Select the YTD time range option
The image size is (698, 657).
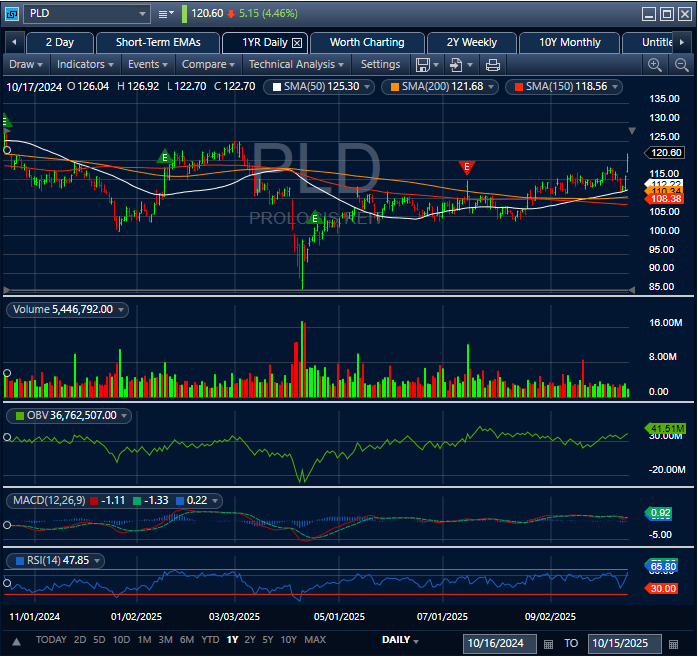pyautogui.click(x=210, y=640)
